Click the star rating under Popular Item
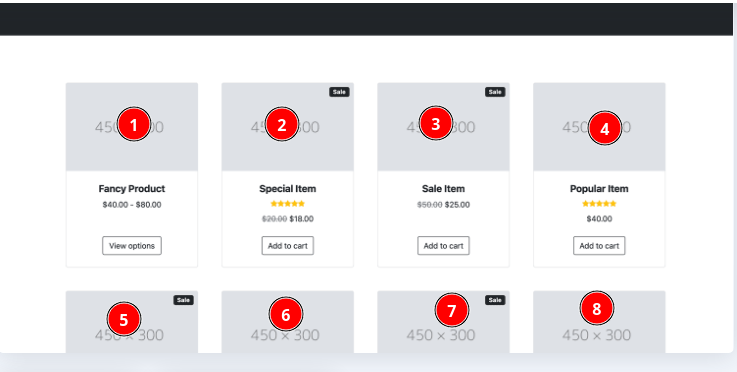 coord(599,204)
